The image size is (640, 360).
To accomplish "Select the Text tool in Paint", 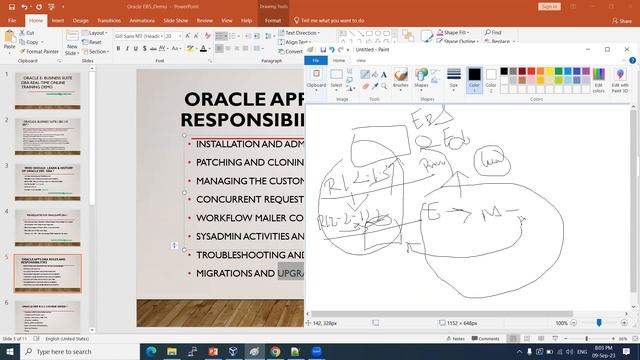I will (x=384, y=75).
